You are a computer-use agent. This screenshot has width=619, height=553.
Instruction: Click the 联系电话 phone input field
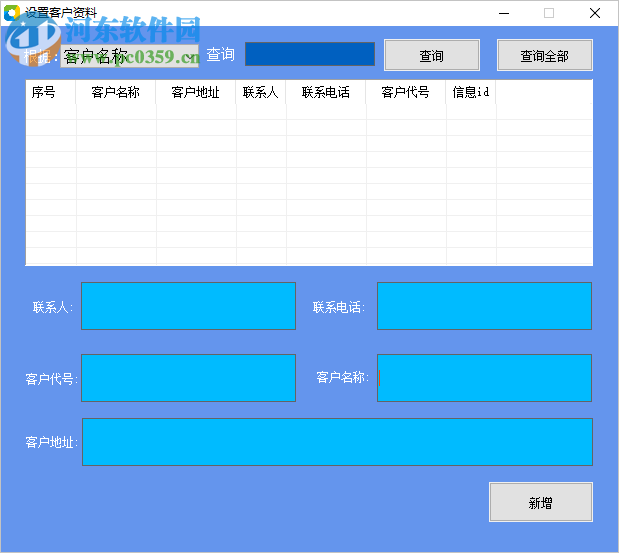[x=484, y=306]
